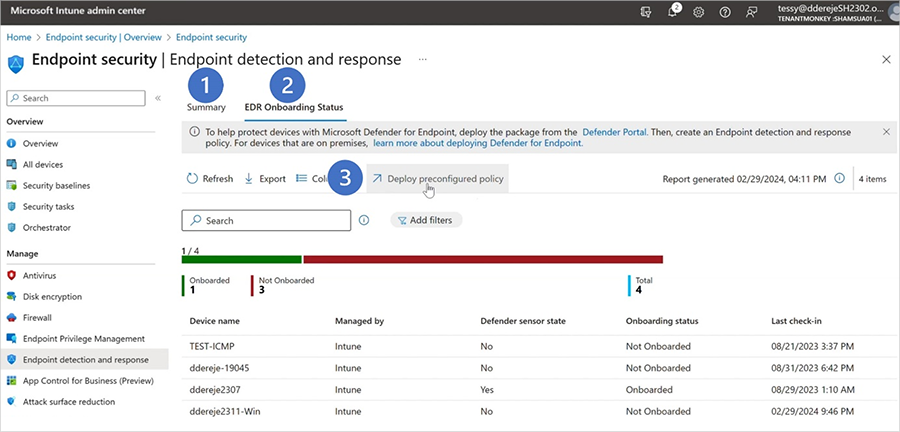Screen dimensions: 900x432
Task: Sort by Device name column
Action: point(215,321)
